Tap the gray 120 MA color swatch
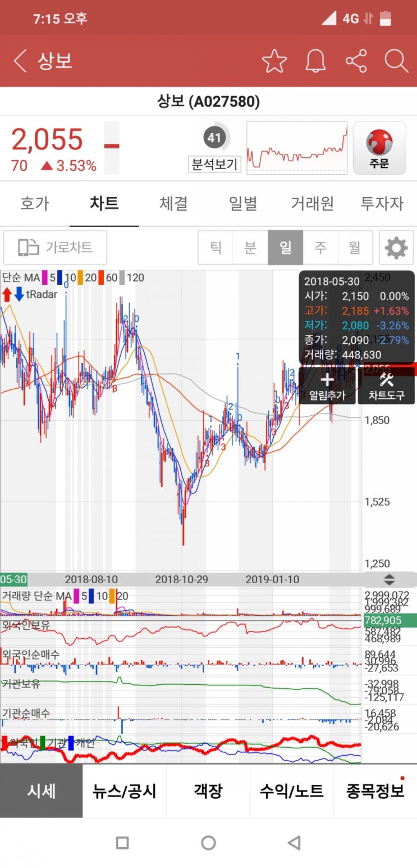This screenshot has height=868, width=417. (122, 278)
